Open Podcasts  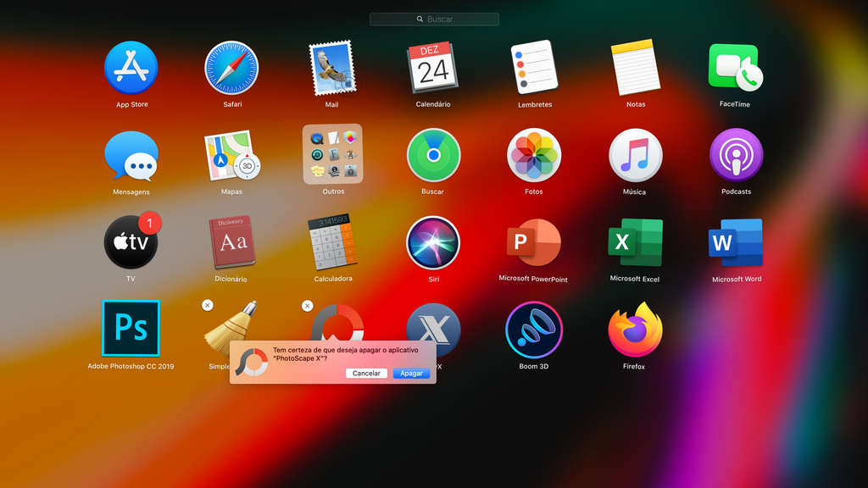[x=736, y=155]
